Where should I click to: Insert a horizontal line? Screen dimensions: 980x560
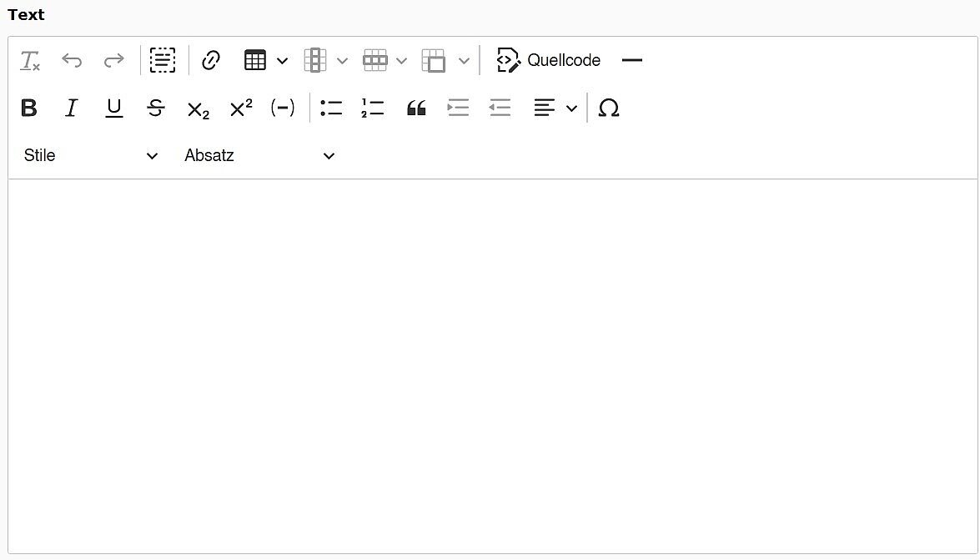pyautogui.click(x=631, y=60)
